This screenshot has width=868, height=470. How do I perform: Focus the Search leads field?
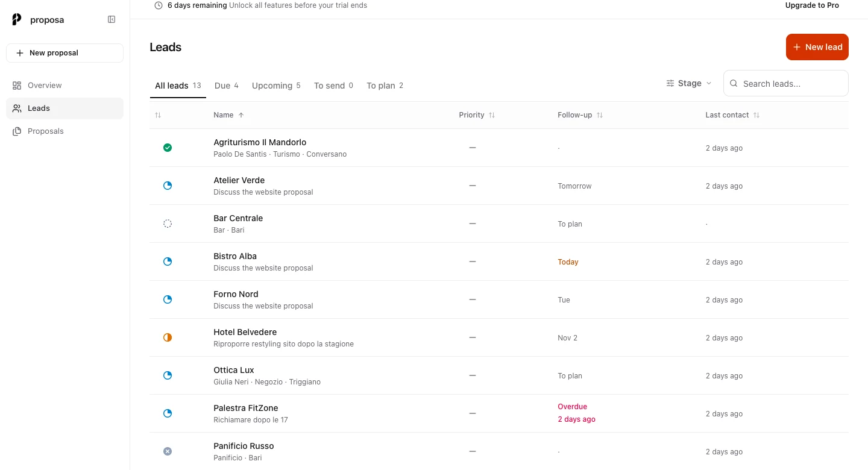pyautogui.click(x=786, y=83)
